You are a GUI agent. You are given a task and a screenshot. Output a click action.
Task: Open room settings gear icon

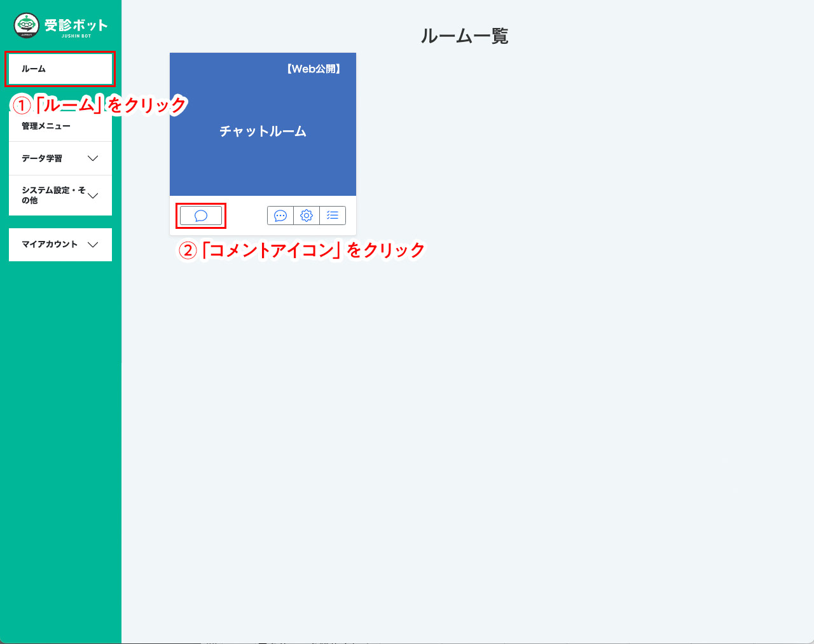(x=307, y=216)
